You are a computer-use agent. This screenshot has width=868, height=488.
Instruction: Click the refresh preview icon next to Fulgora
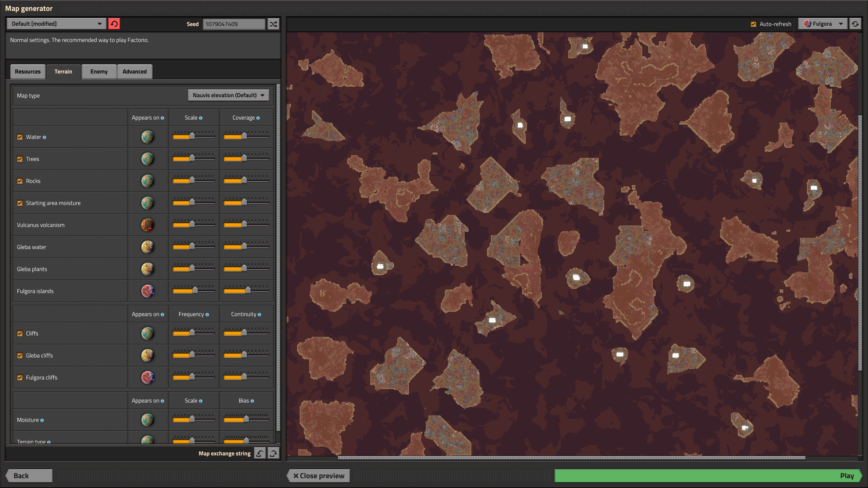[855, 24]
